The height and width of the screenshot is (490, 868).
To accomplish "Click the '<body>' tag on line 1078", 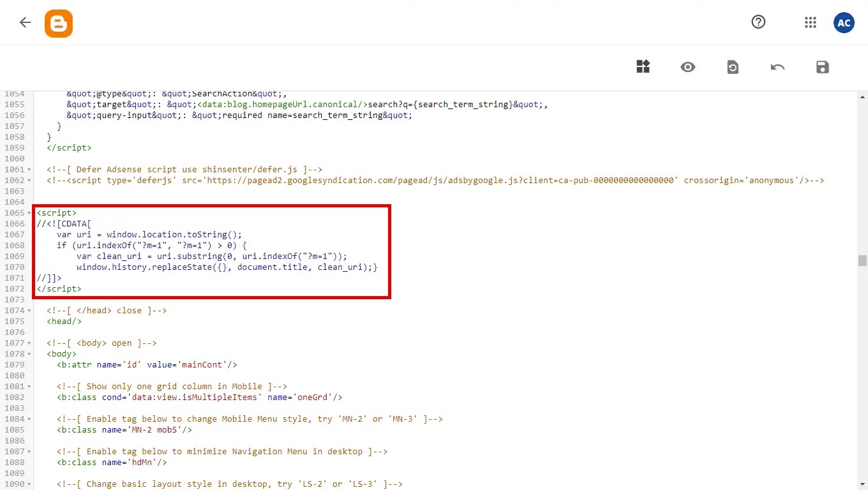I will [x=61, y=353].
